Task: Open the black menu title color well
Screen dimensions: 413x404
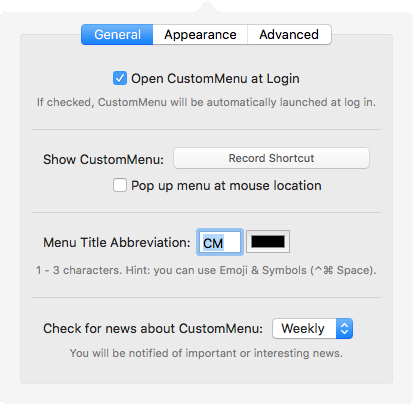Action: [268, 242]
